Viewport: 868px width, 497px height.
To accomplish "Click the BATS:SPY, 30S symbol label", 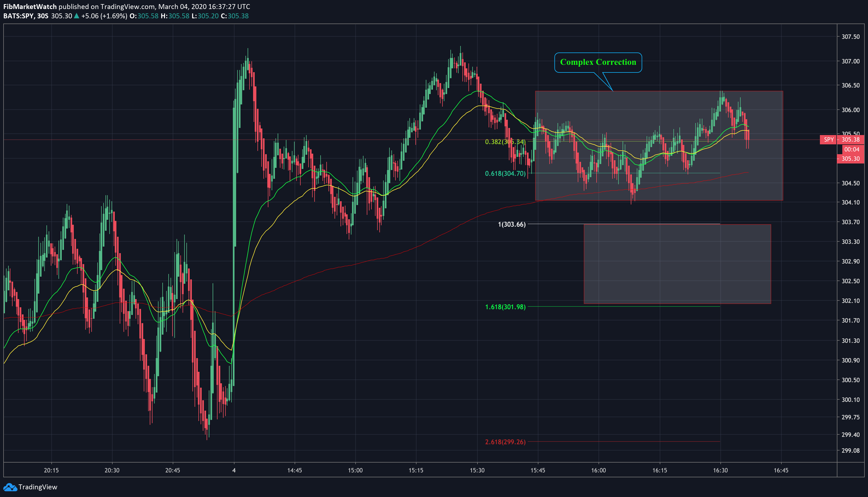I will click(26, 16).
